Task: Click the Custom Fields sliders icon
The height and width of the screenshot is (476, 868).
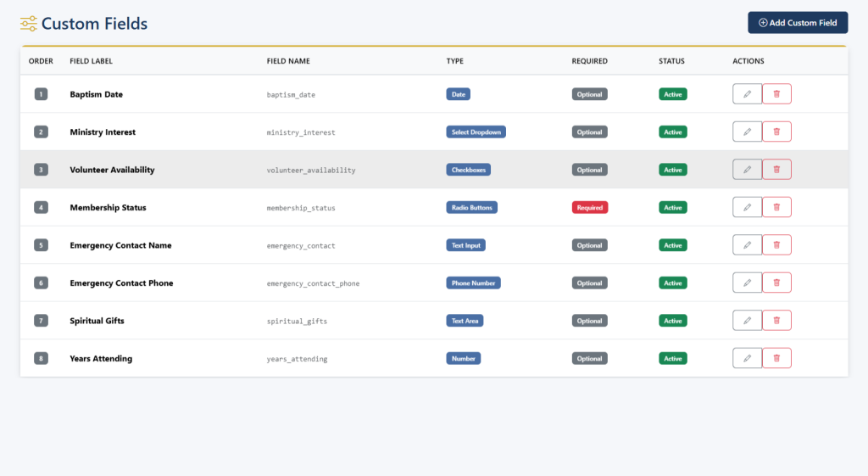Action: (x=29, y=24)
